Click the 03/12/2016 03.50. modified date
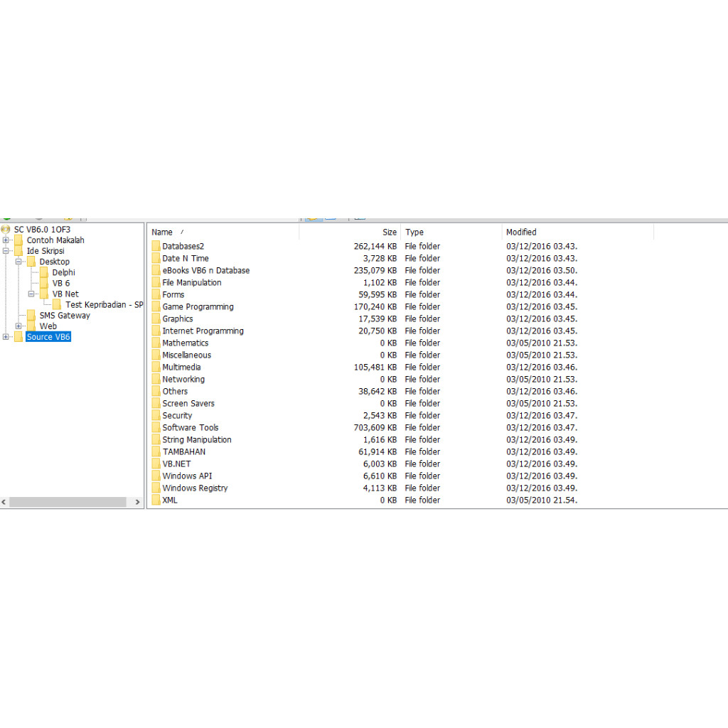This screenshot has height=728, width=728. [x=542, y=270]
